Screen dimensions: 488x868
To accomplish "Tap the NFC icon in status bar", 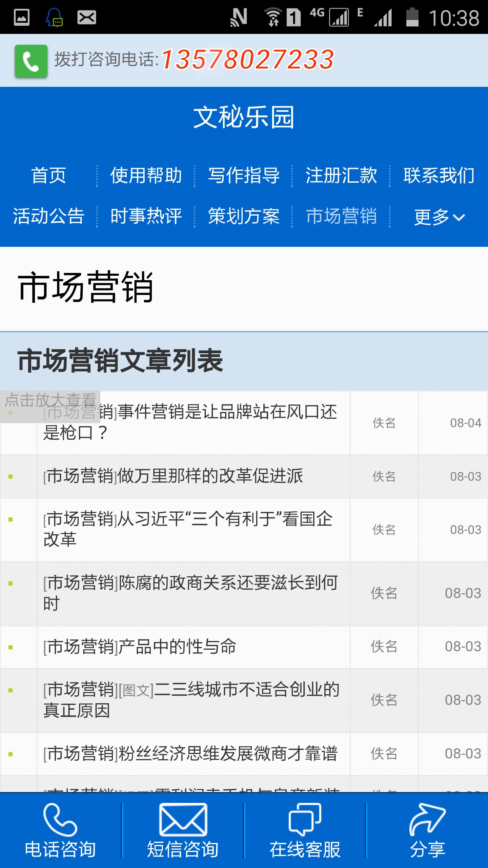I will click(x=239, y=17).
